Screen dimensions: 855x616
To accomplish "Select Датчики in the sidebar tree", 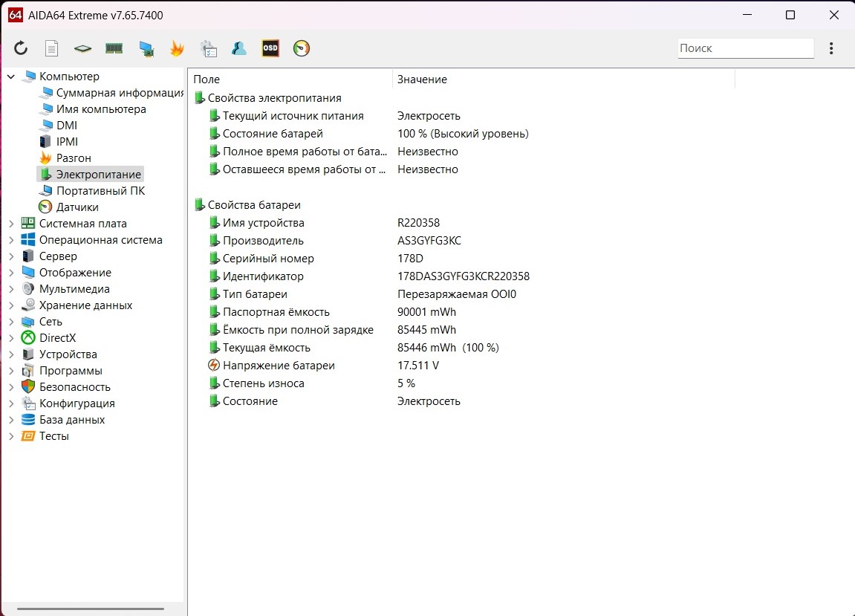I will (77, 207).
